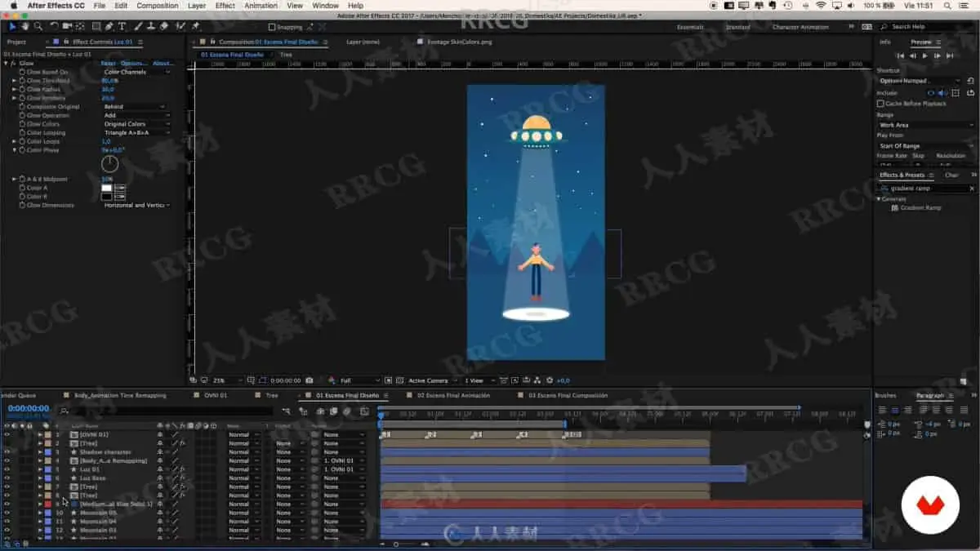The image size is (980, 551).
Task: Expand the Glow Radius property
Action: pos(15,90)
